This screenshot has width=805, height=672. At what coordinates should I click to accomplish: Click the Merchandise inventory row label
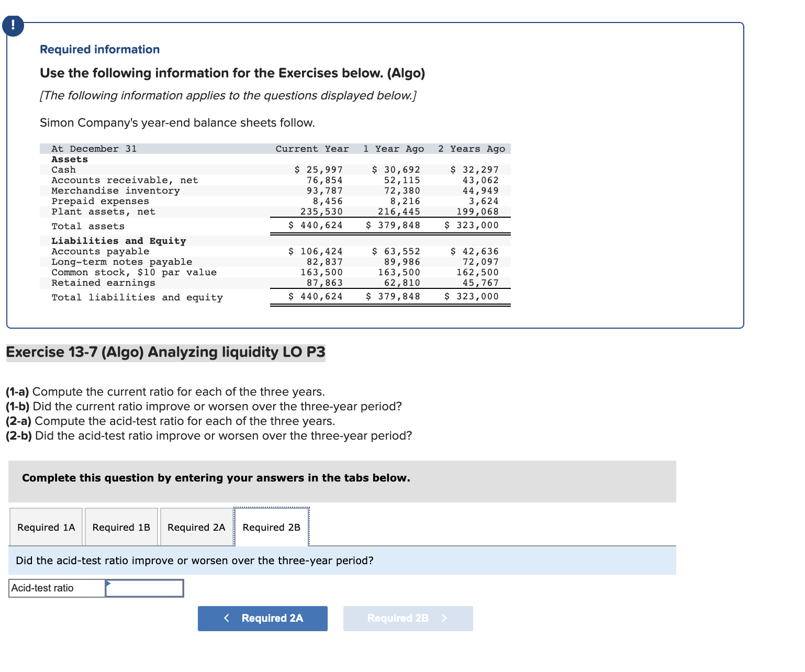(x=116, y=191)
